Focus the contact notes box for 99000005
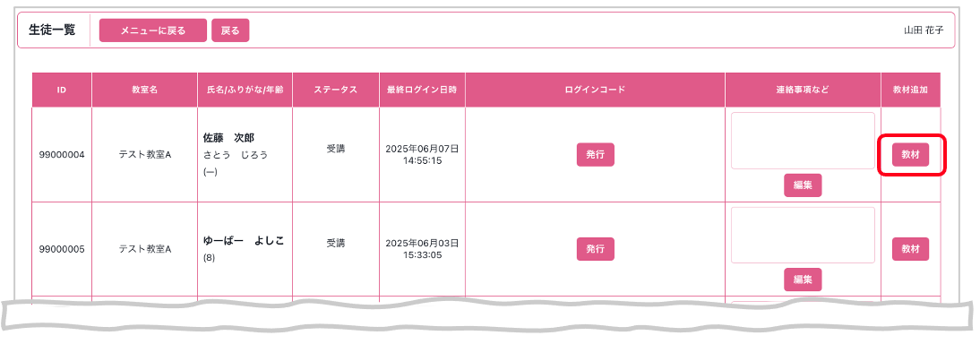The image size is (980, 344). click(x=803, y=236)
